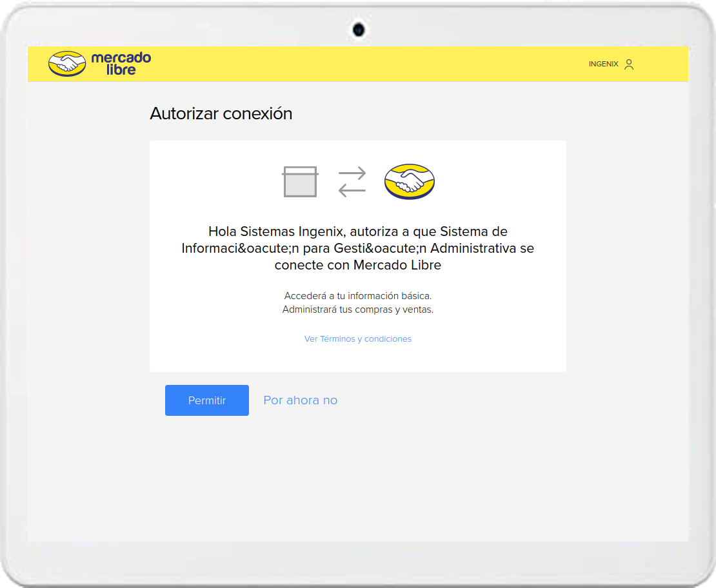Click the Mercado Libre handshake icon in card
The height and width of the screenshot is (588, 716).
point(410,182)
